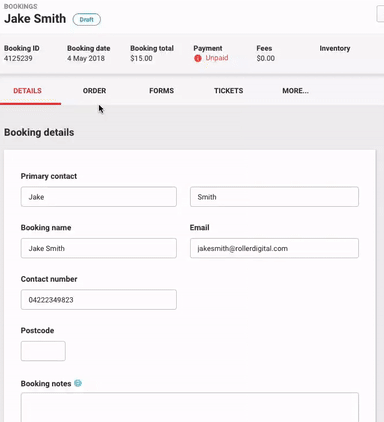Click the red Unpaid warning icon
Screen dimensions: 384x422
[198, 58]
